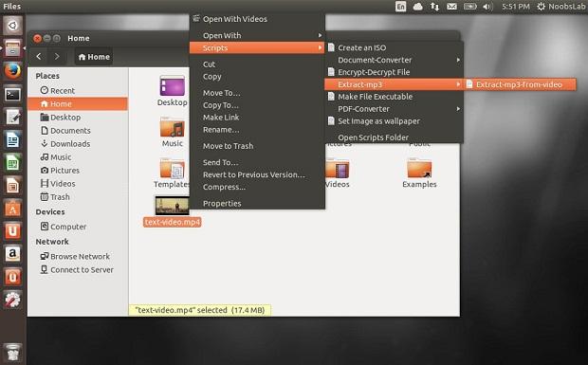Launch Firefox from the dock
The image size is (588, 365).
12,71
